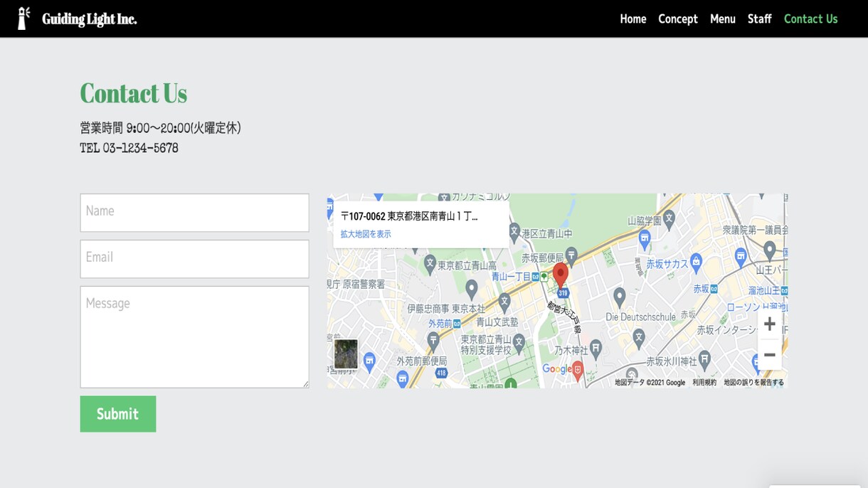Open the 利用規約 terms link
Screen dimensions: 868x488
click(x=704, y=383)
